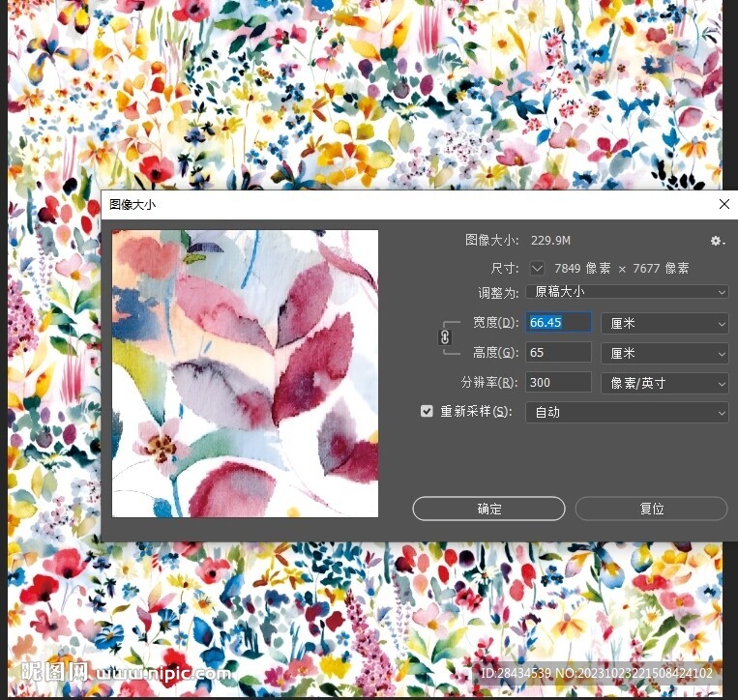Click the 宽度 width value field
This screenshot has width=738, height=700.
point(558,323)
